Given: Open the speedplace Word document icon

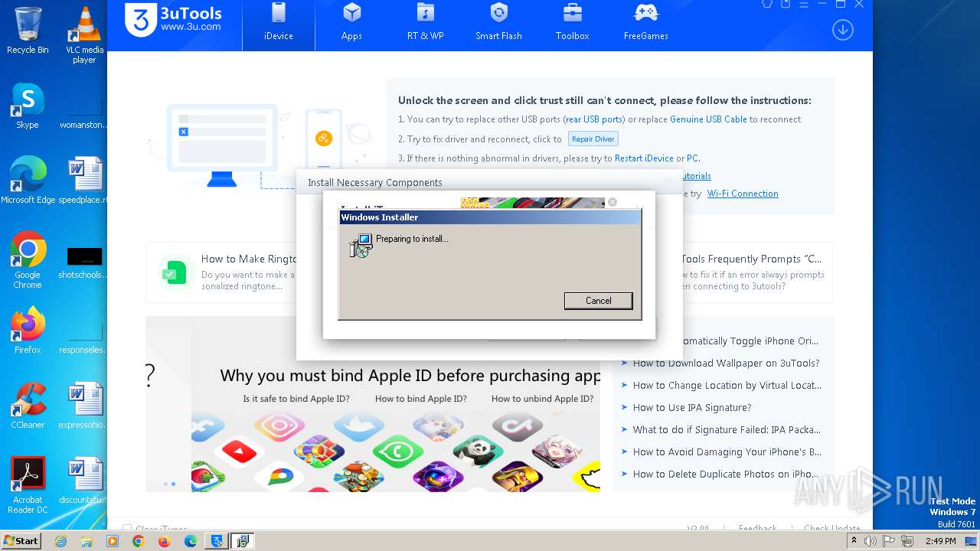Looking at the screenshot, I should click(x=84, y=181).
